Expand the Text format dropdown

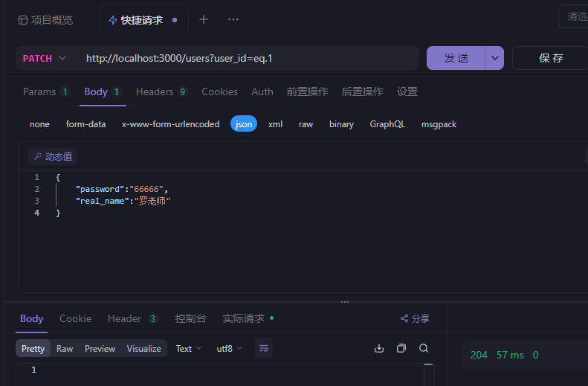189,349
